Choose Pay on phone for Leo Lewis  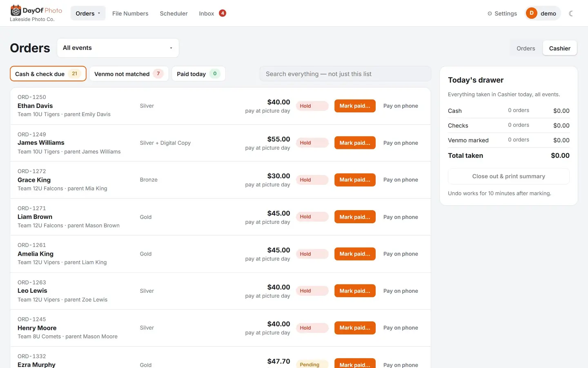coord(401,291)
